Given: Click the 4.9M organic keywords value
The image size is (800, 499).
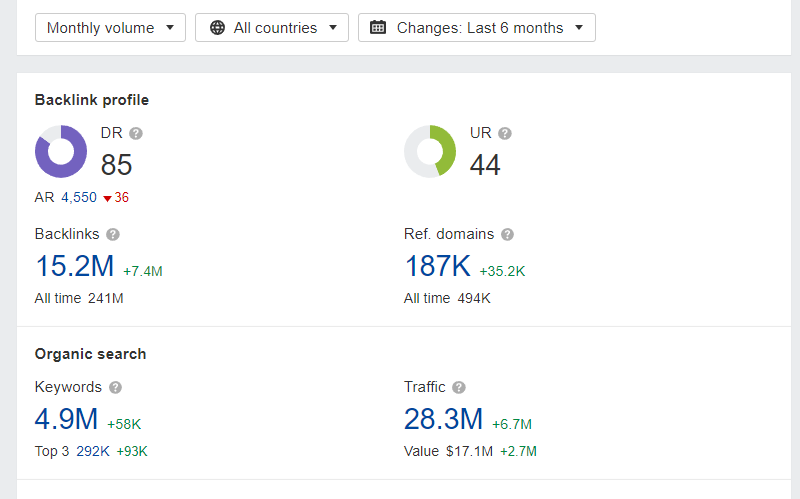Looking at the screenshot, I should pyautogui.click(x=68, y=419).
